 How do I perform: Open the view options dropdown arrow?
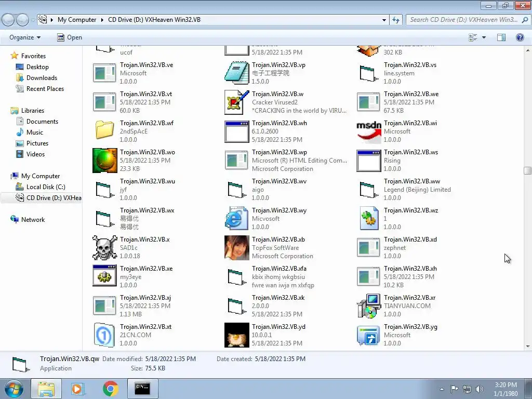pos(484,37)
